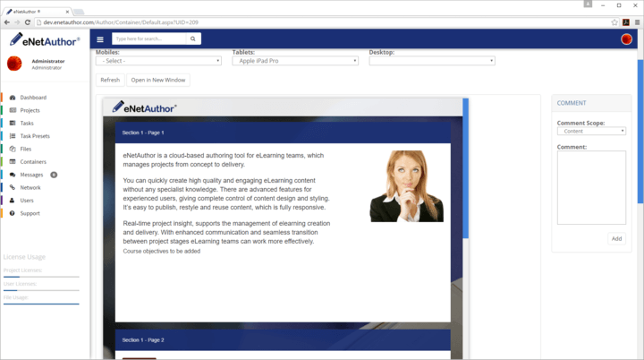Click the User Licenses usage bar
The height and width of the screenshot is (360, 644).
pos(41,290)
